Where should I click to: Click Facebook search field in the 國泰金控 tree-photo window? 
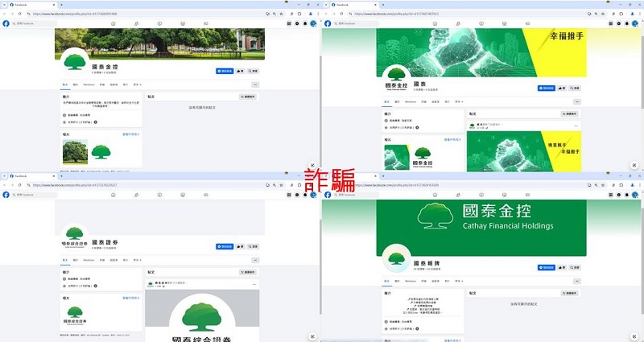coord(35,23)
